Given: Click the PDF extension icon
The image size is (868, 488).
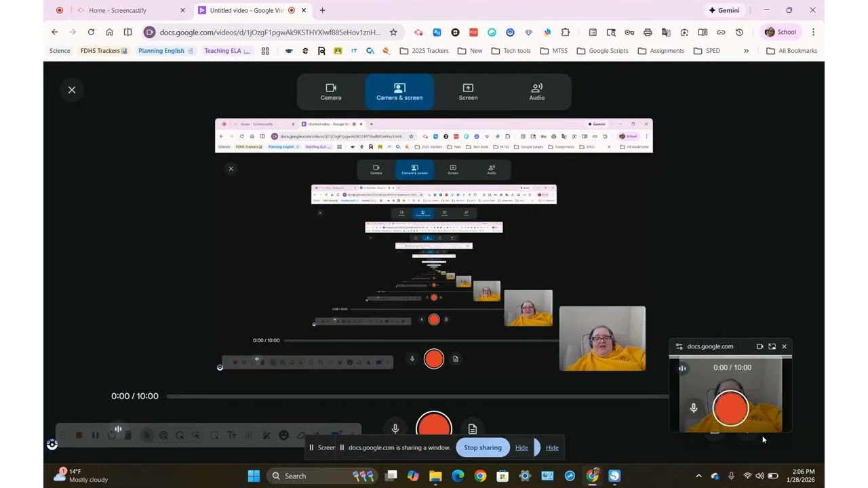Looking at the screenshot, I should (x=473, y=32).
